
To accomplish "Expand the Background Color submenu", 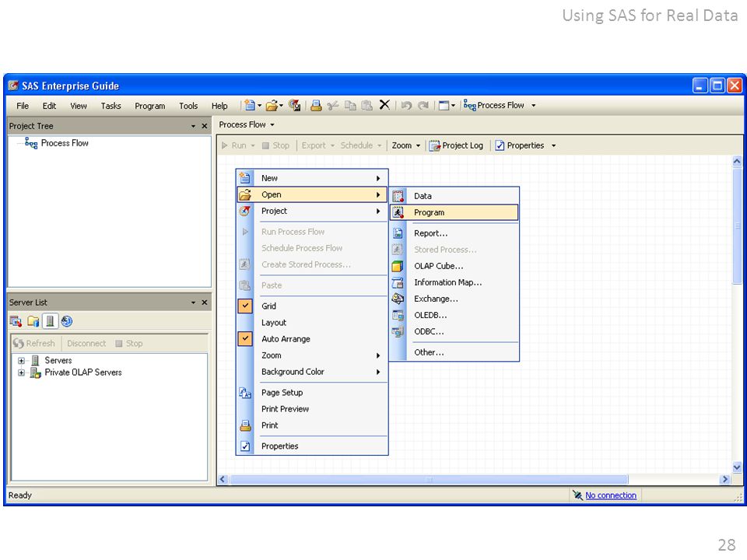I will pos(313,372).
